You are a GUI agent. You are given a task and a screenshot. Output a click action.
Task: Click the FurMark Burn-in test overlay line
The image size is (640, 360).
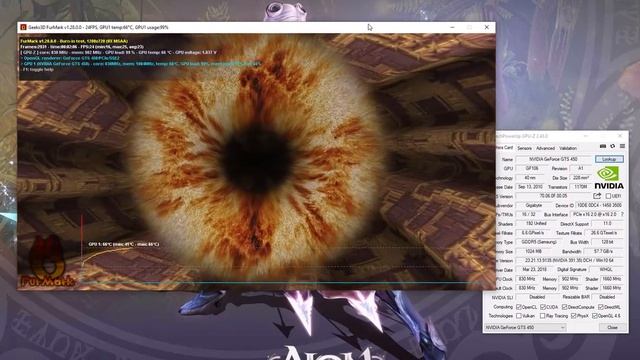point(74,41)
